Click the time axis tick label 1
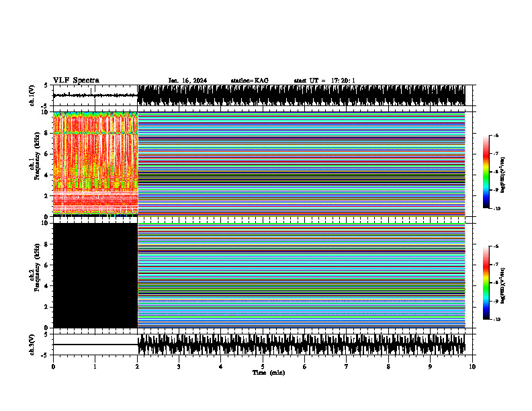 pyautogui.click(x=95, y=367)
